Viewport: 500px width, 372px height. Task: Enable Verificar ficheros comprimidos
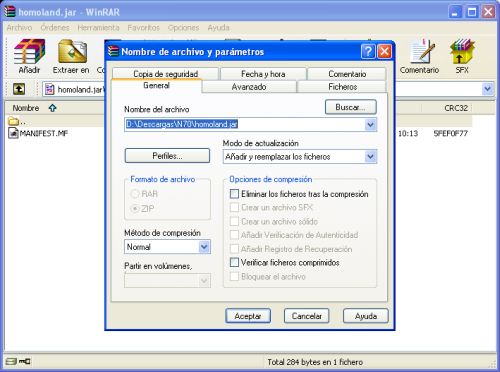(234, 262)
